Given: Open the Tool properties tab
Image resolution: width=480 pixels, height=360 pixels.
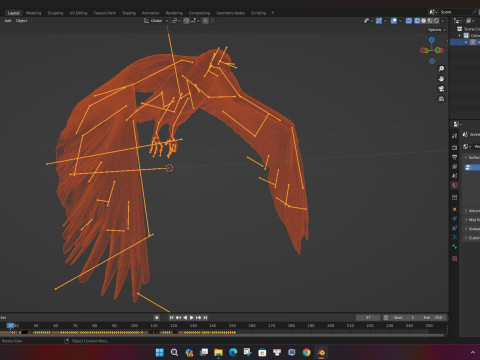Looking at the screenshot, I should [x=454, y=136].
